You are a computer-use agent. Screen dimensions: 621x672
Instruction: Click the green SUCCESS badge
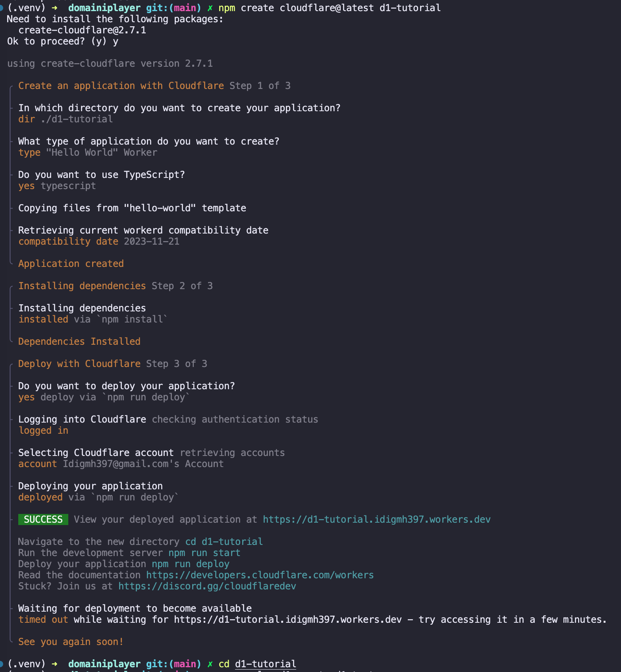(43, 519)
